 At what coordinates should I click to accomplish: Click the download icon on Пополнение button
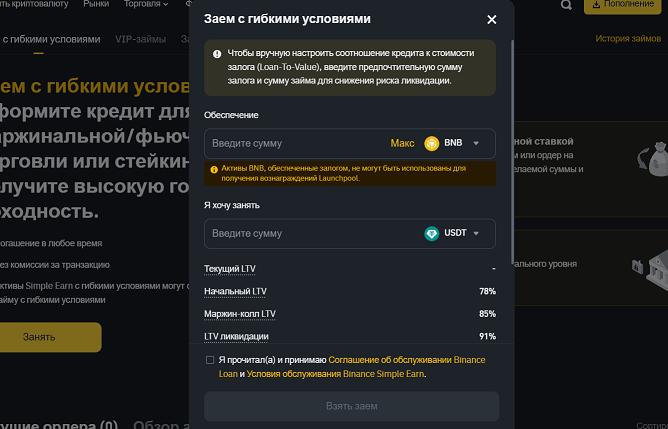(596, 4)
